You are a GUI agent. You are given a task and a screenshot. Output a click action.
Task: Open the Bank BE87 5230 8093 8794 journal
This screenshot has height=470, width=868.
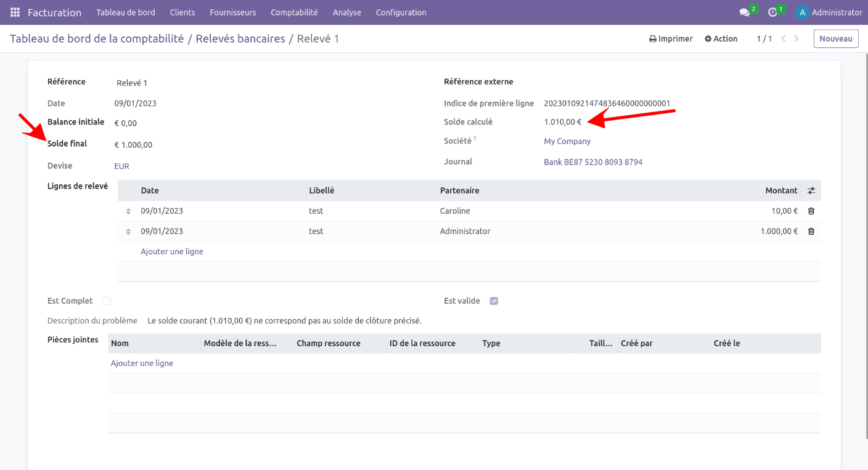pos(593,163)
